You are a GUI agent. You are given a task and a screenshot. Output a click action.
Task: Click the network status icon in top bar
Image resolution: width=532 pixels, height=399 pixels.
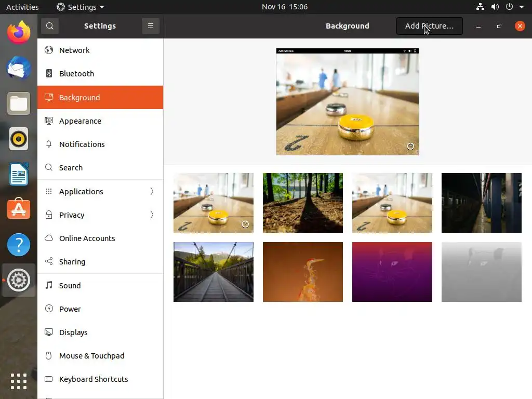[x=480, y=7]
